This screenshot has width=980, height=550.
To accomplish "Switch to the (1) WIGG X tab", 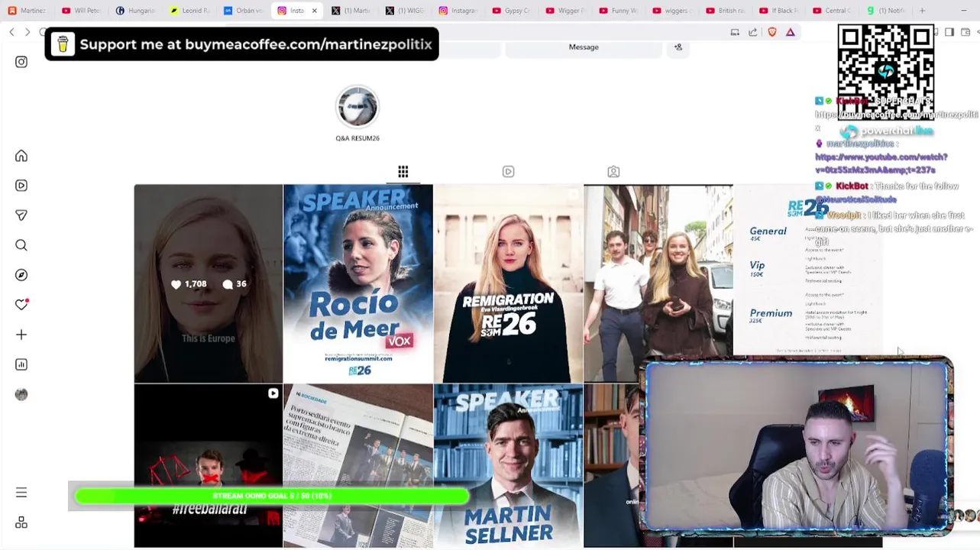I will click(405, 11).
